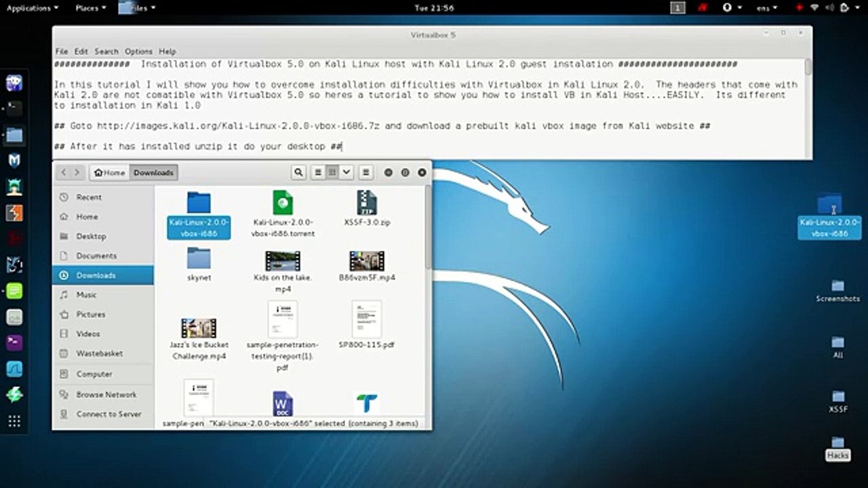This screenshot has height=488, width=868.
Task: Open Music in the sidebar
Action: [x=103, y=295]
